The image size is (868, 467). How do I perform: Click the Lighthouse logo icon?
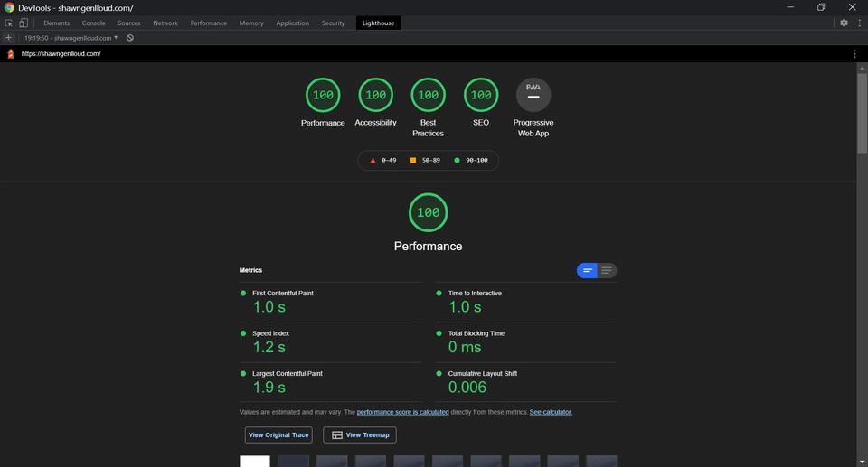(x=10, y=53)
